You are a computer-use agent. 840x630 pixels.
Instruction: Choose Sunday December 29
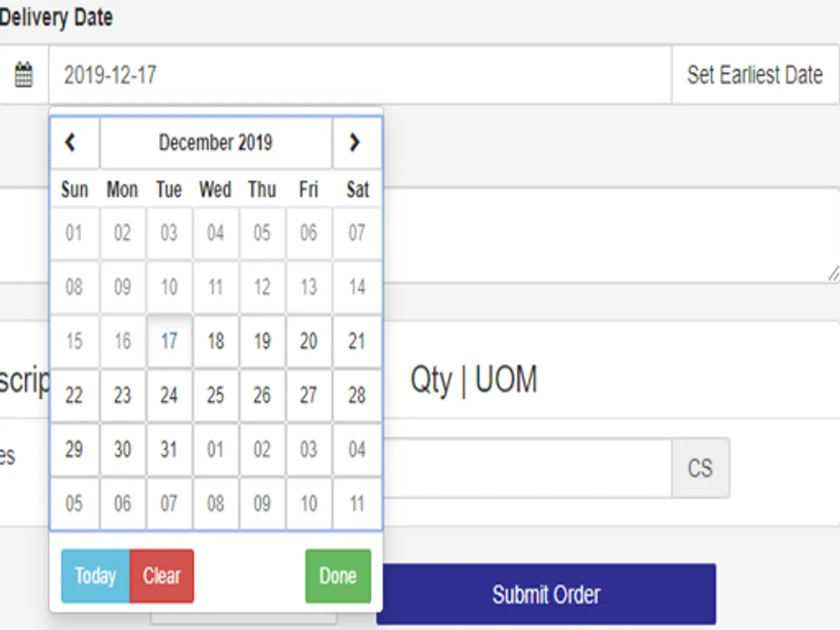tap(74, 449)
